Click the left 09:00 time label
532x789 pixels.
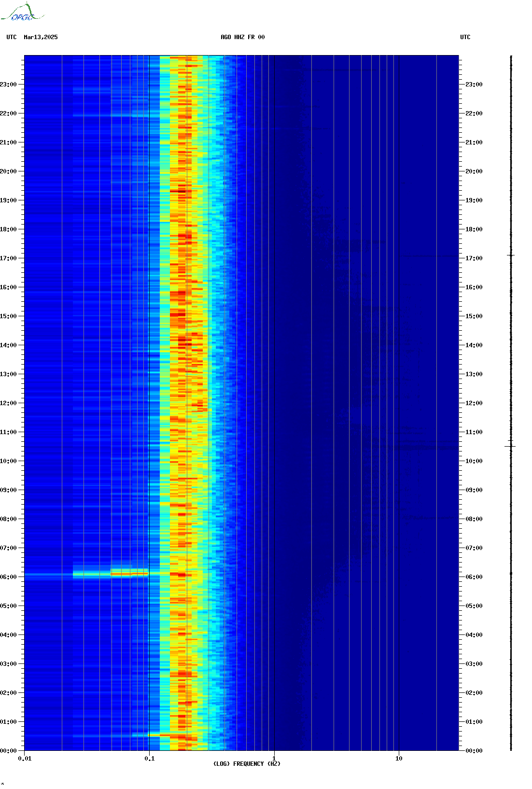pyautogui.click(x=8, y=490)
